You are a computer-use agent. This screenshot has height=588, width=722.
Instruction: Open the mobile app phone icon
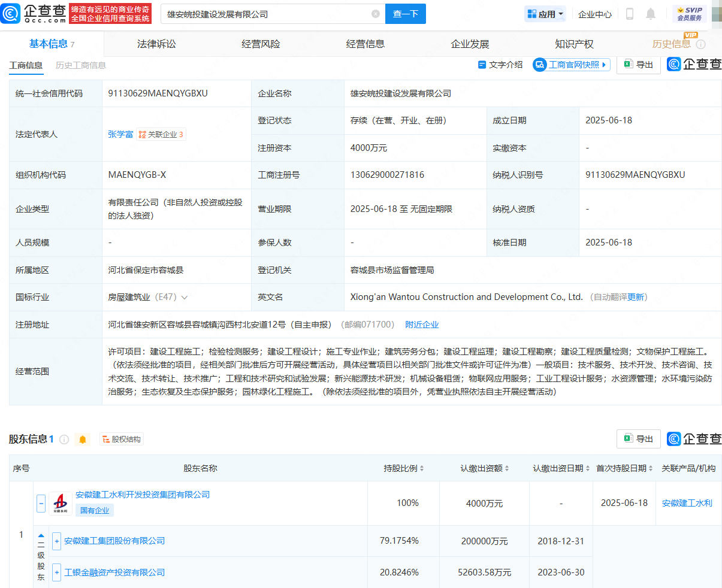(x=630, y=14)
